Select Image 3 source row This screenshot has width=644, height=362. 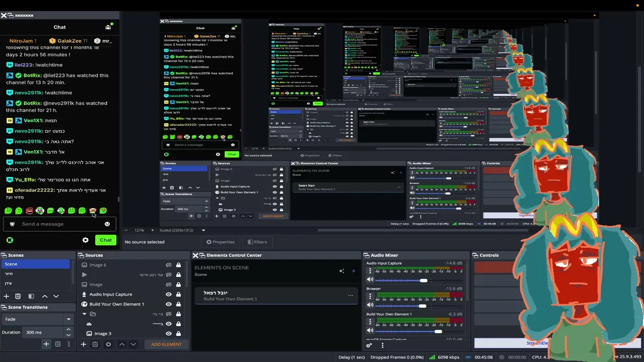tap(131, 333)
